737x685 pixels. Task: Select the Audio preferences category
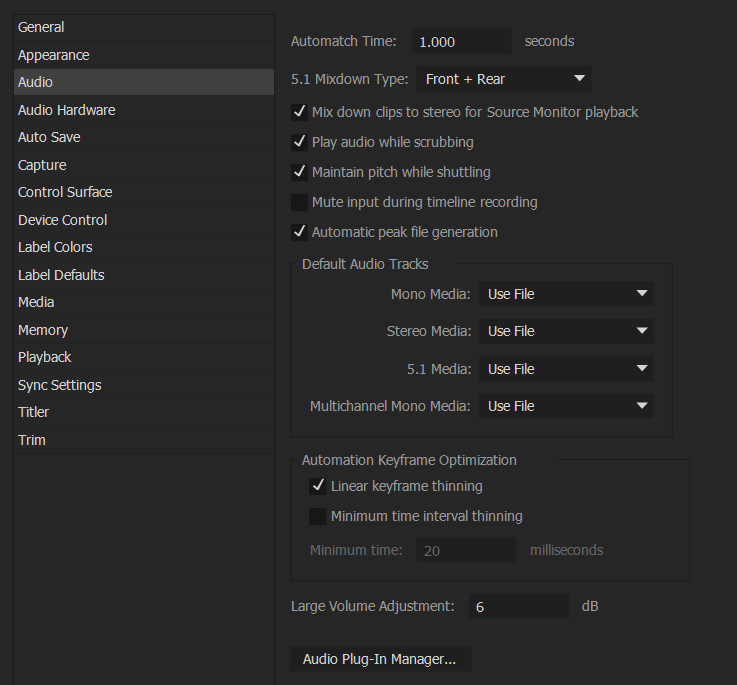(144, 82)
